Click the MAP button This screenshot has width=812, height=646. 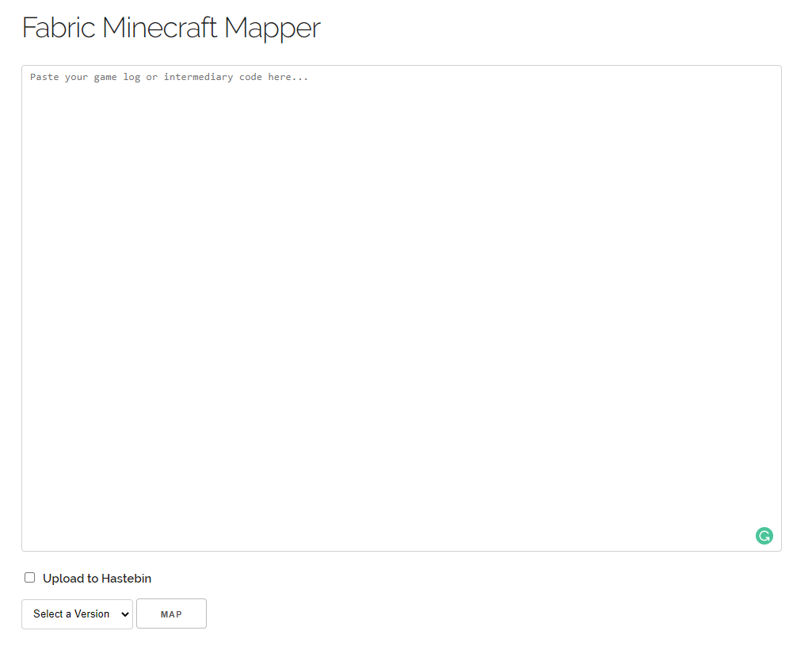click(x=171, y=614)
